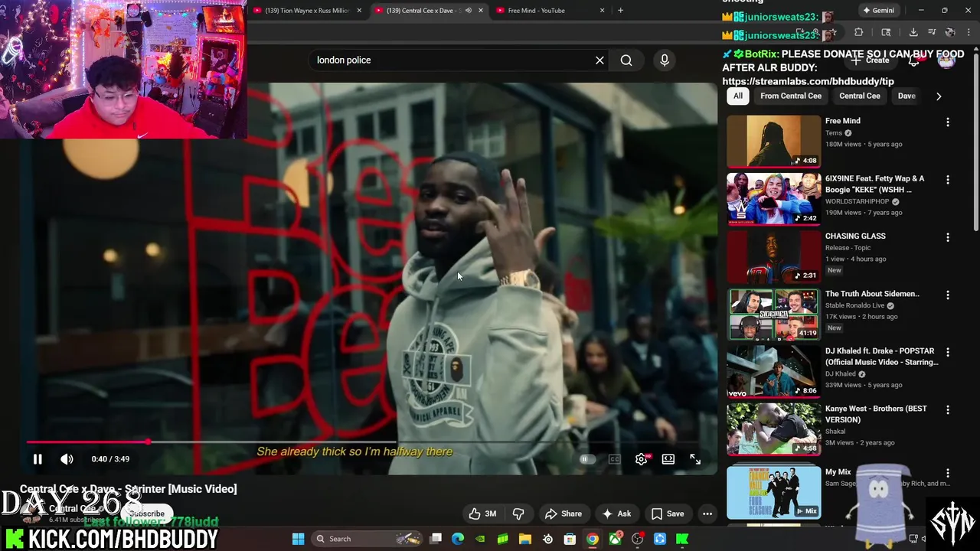Viewport: 980px width, 551px height.
Task: Open the Chrome media controls icon
Action: pyautogui.click(x=932, y=32)
